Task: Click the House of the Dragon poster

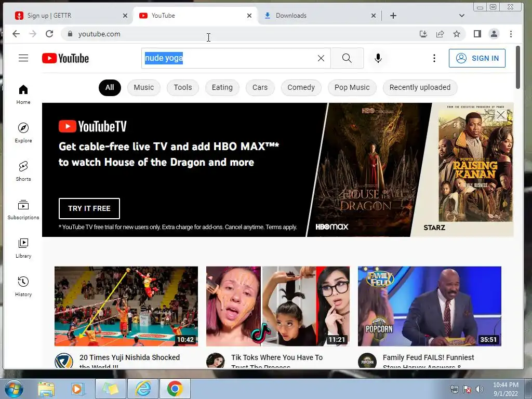Action: point(368,170)
